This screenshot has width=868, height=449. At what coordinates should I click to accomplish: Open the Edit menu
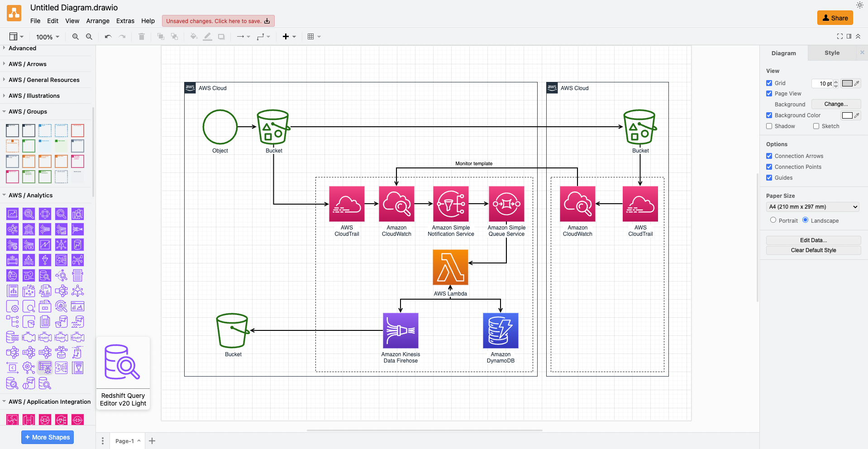tap(52, 21)
